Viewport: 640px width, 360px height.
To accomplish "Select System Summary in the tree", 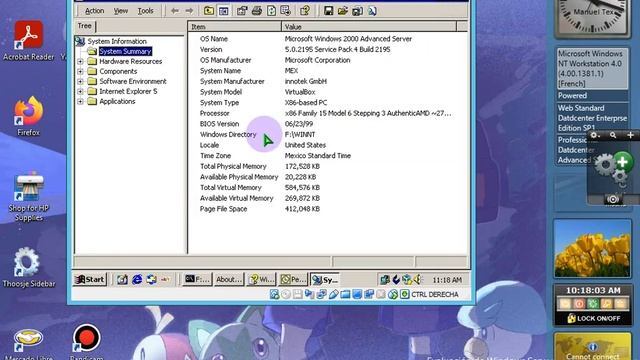I will coord(125,51).
